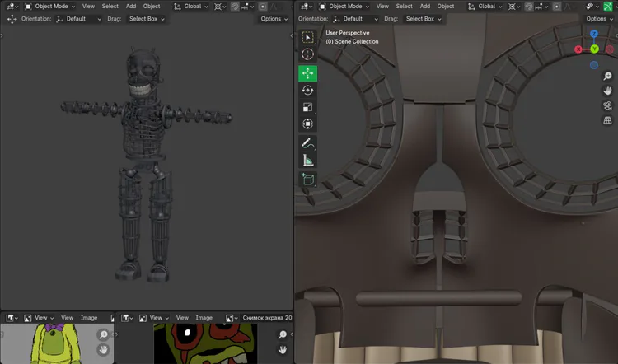Image resolution: width=618 pixels, height=364 pixels.
Task: Switch perspective/orthographic grid icon in right viewport
Action: 607,120
